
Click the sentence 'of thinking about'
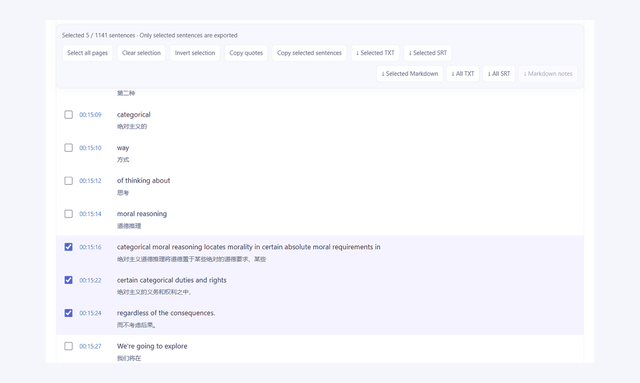(143, 180)
